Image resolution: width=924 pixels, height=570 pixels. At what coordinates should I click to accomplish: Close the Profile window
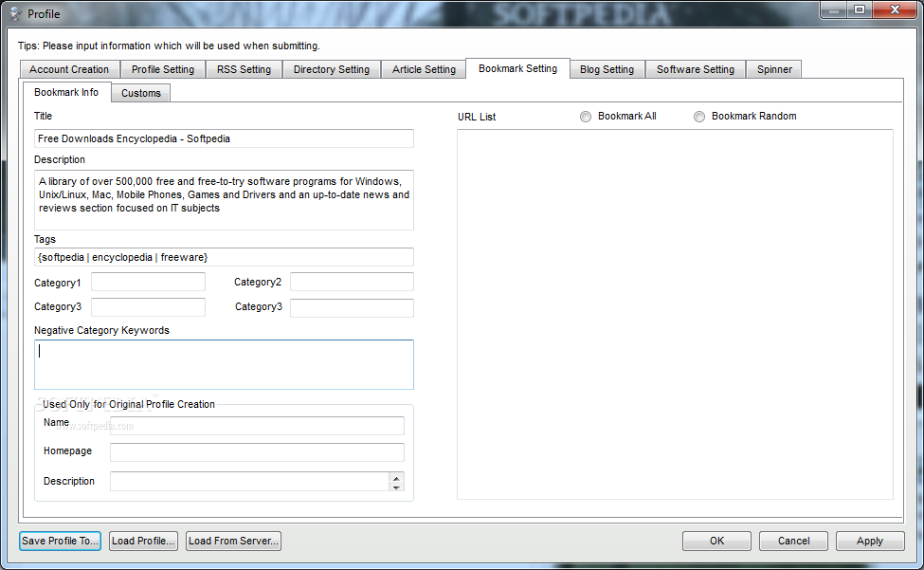pyautogui.click(x=896, y=10)
